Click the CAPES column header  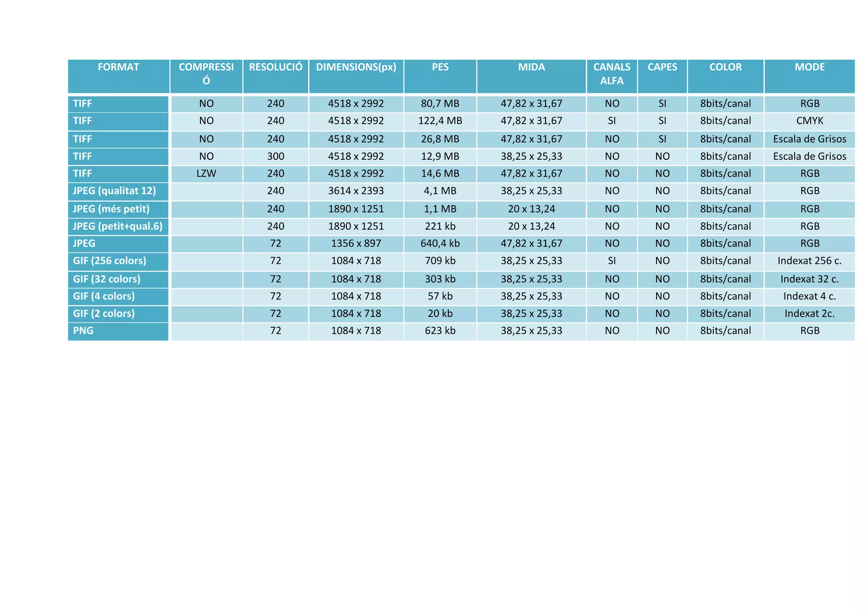[x=662, y=67]
